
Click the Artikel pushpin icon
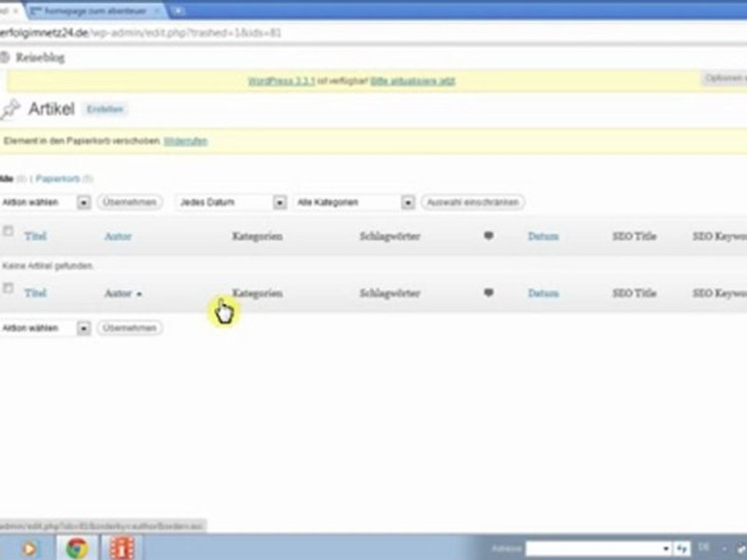click(x=10, y=109)
